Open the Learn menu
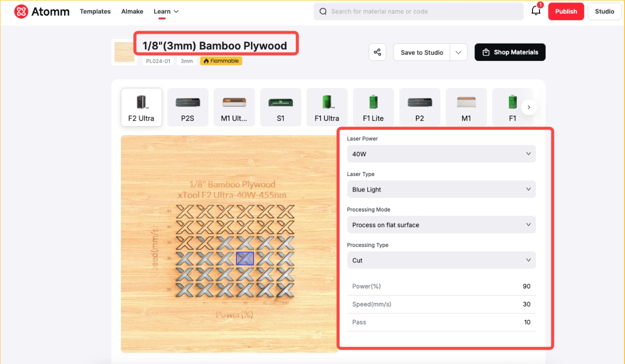Image resolution: width=625 pixels, height=364 pixels. pos(166,11)
